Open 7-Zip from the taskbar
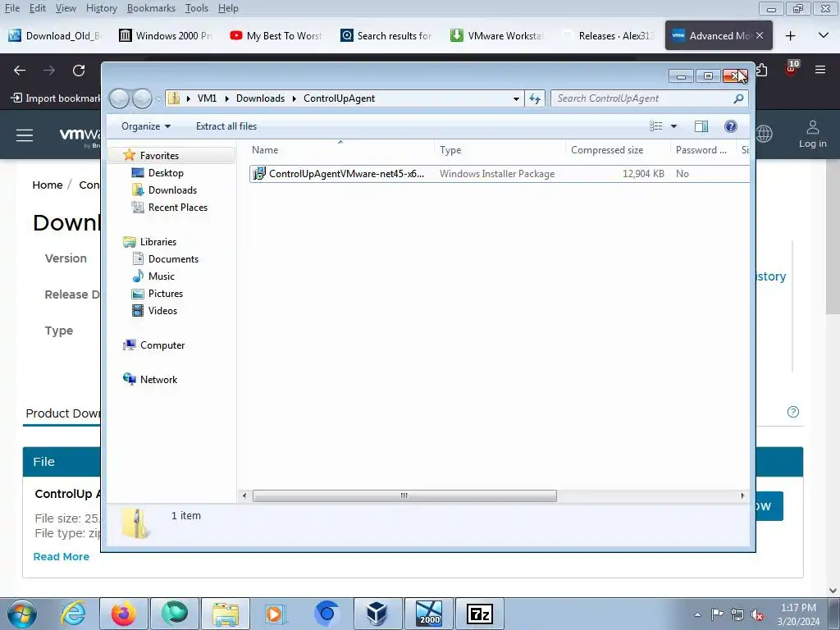840x630 pixels. (x=479, y=614)
